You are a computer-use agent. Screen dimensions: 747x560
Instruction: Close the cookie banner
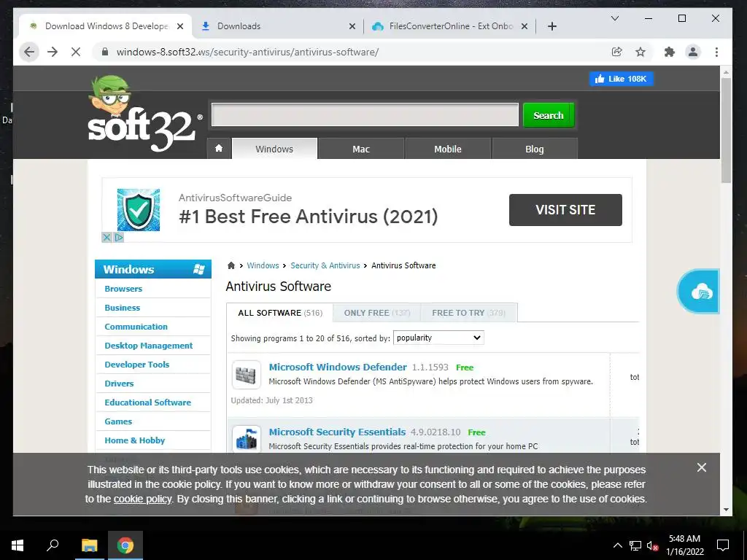701,467
